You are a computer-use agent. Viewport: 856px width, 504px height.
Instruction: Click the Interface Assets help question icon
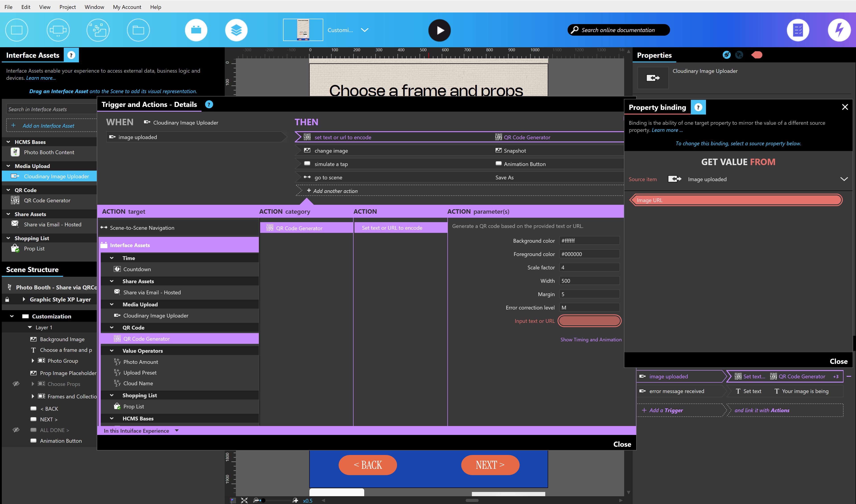point(71,55)
